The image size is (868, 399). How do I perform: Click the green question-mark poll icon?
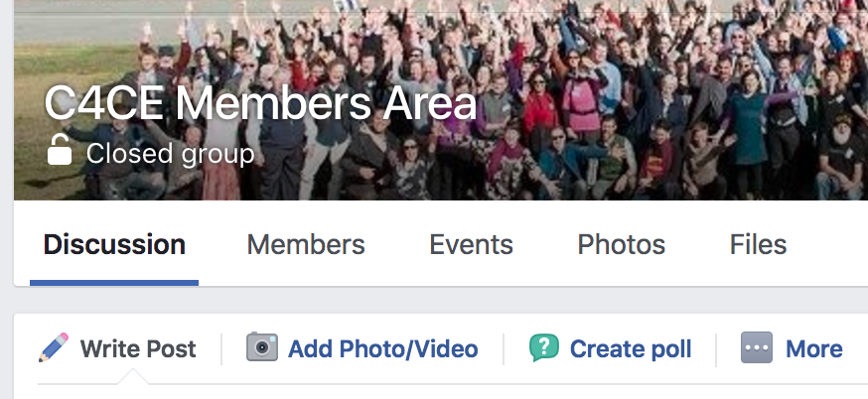[x=544, y=347]
